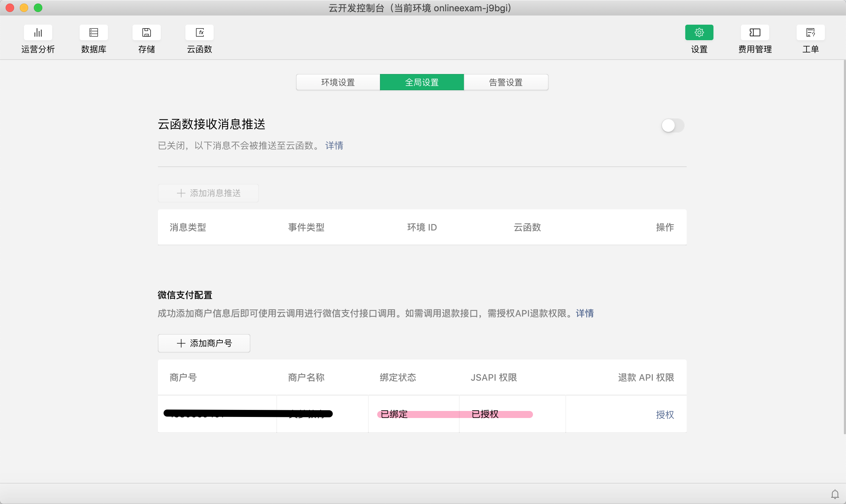Click 授权 link for refund API
This screenshot has height=504, width=846.
tap(665, 414)
